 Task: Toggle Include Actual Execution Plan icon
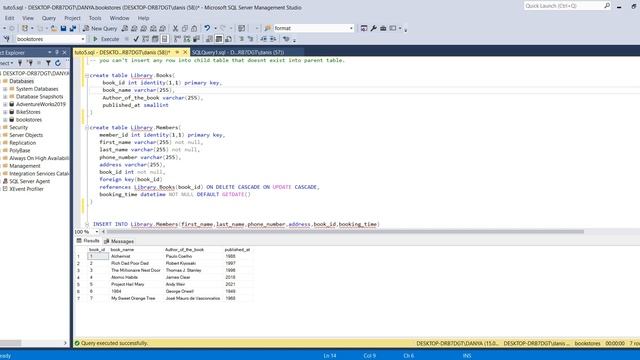177,39
